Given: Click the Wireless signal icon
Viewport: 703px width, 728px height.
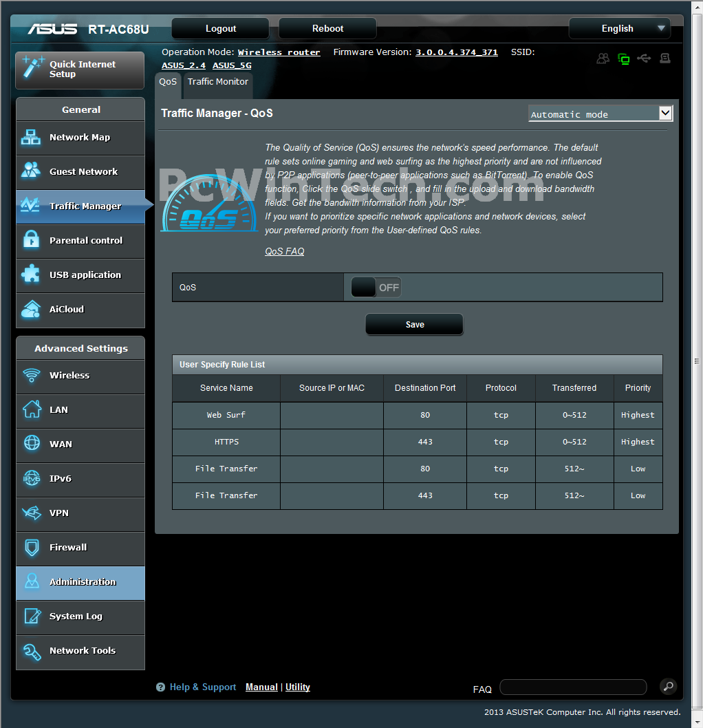Looking at the screenshot, I should (32, 375).
